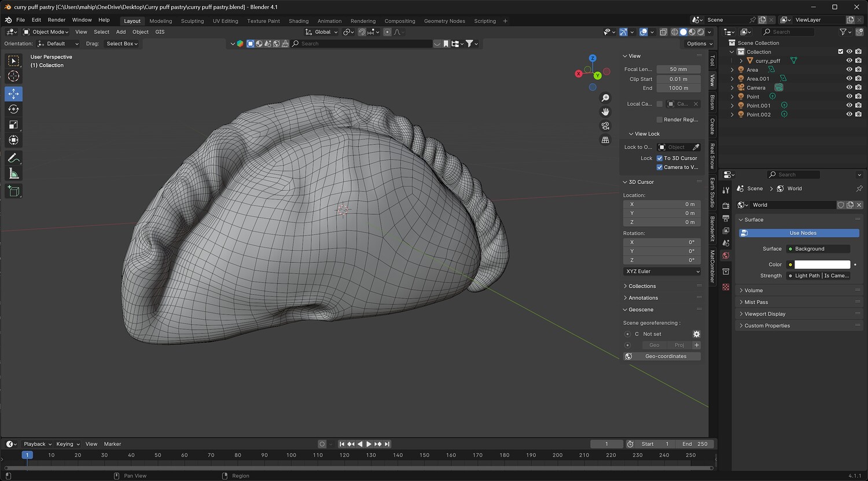Click the Use Nodes button
Screen dimensions: 868x481
click(x=803, y=233)
